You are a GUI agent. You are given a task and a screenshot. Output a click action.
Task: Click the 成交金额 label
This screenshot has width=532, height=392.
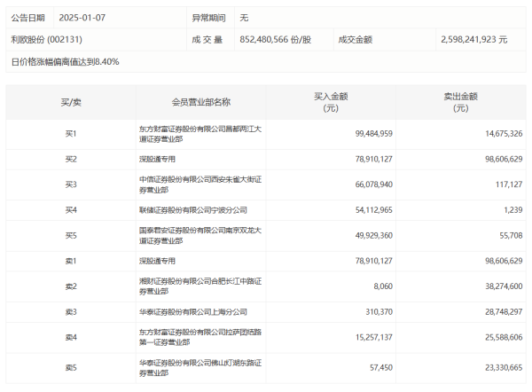coord(356,39)
